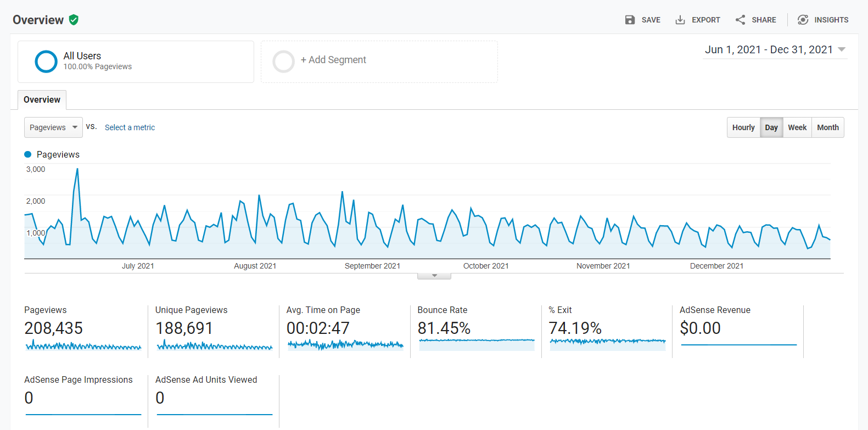Click the October 2021 axis label
The height and width of the screenshot is (430, 868).
pyautogui.click(x=486, y=266)
